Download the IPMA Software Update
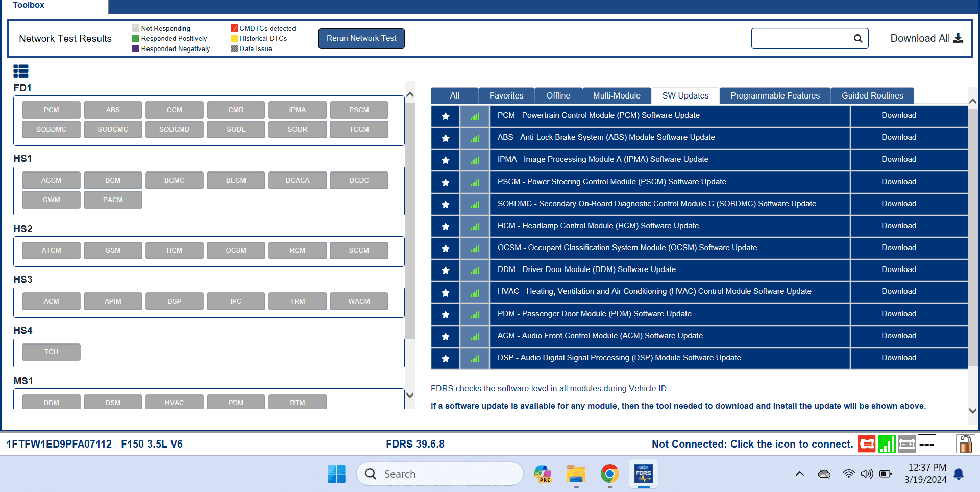This screenshot has height=492, width=980. click(x=899, y=159)
